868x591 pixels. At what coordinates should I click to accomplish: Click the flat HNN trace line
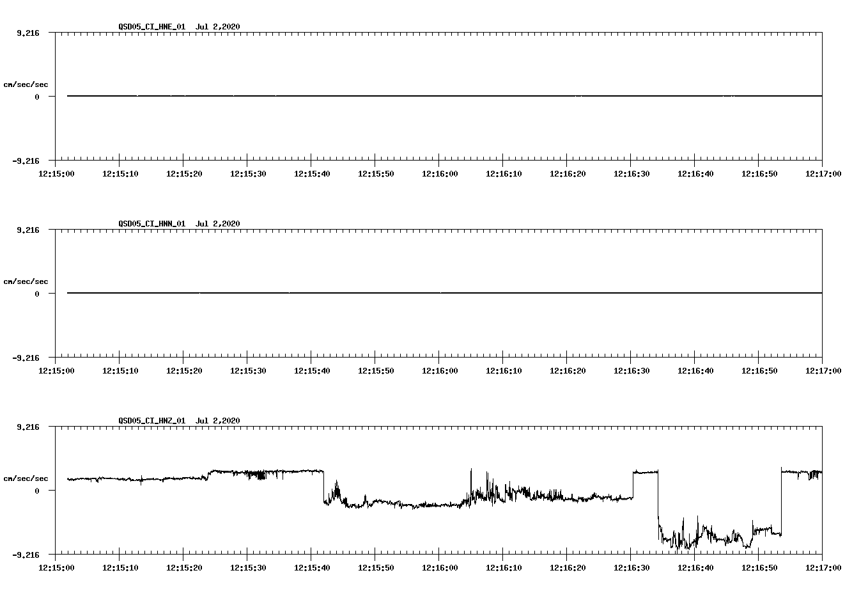[x=444, y=293]
